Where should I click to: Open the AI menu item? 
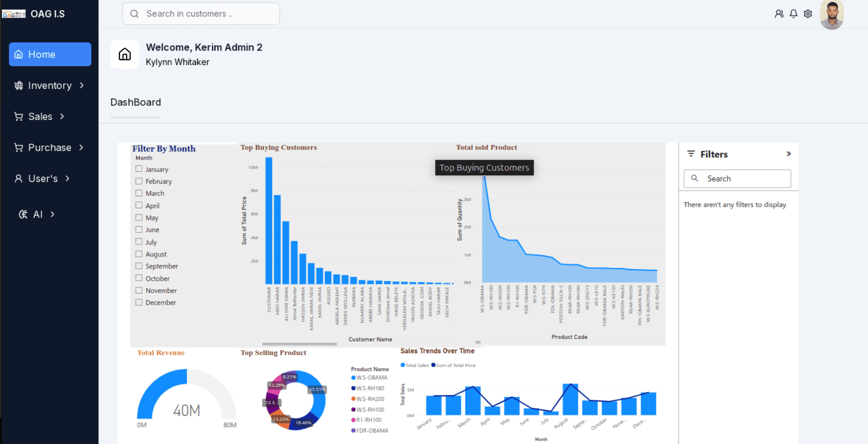tap(38, 214)
